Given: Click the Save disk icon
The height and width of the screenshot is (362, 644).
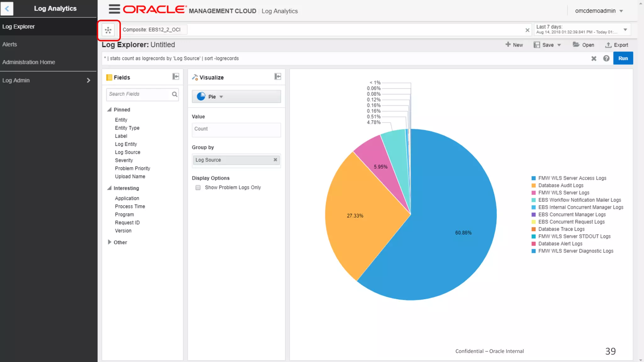Looking at the screenshot, I should 537,45.
